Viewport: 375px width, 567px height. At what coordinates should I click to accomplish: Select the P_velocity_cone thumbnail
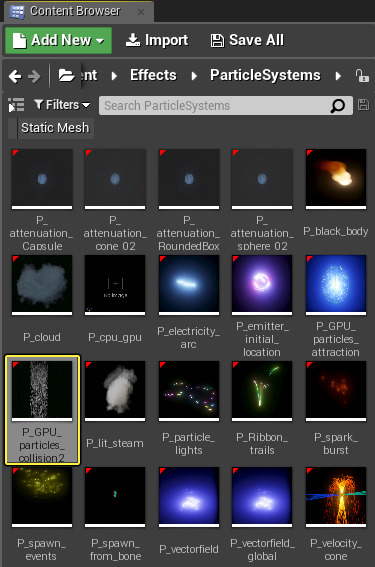pyautogui.click(x=336, y=497)
